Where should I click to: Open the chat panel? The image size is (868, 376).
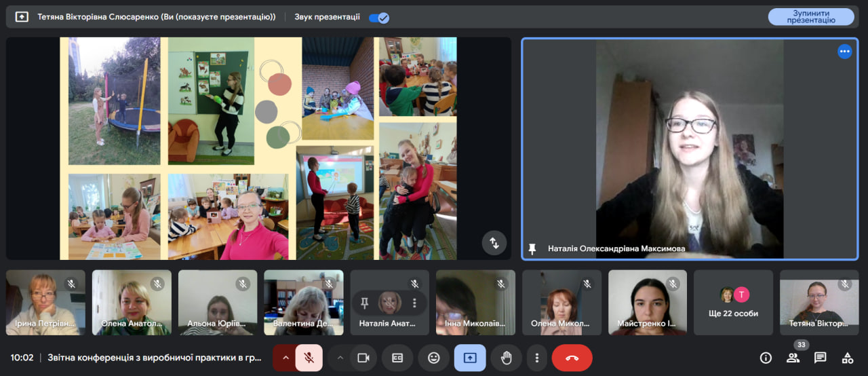pyautogui.click(x=820, y=358)
